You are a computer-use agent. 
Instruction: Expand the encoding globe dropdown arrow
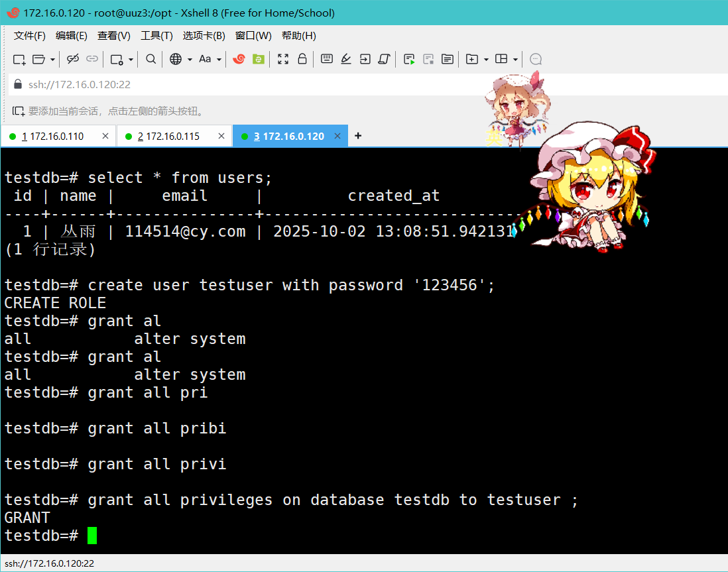pyautogui.click(x=190, y=60)
